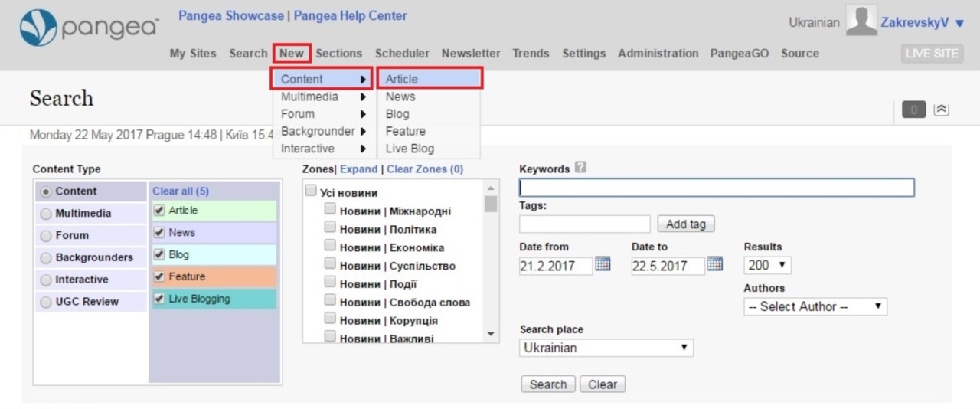
Task: Collapse the search panel with double-chevron icon
Action: pos(942,110)
